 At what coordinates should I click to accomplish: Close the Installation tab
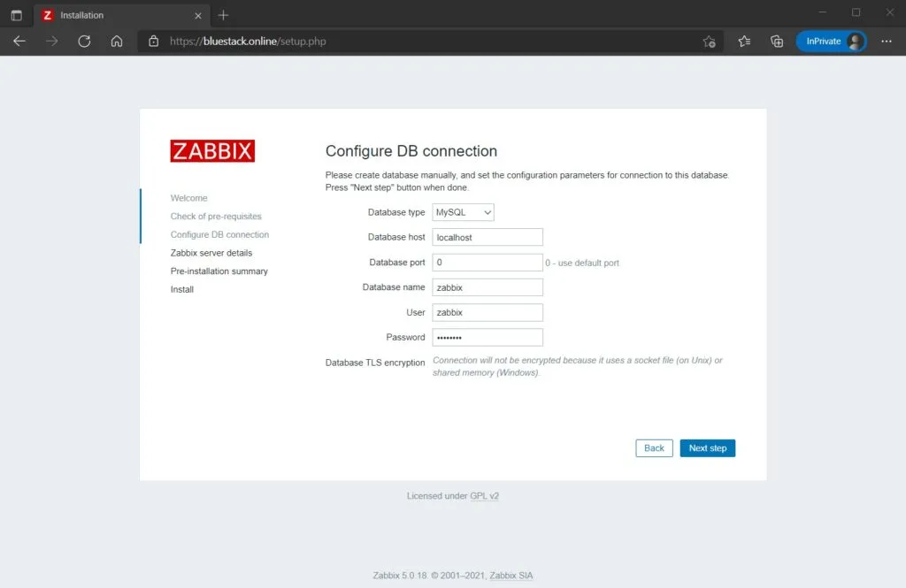point(198,16)
